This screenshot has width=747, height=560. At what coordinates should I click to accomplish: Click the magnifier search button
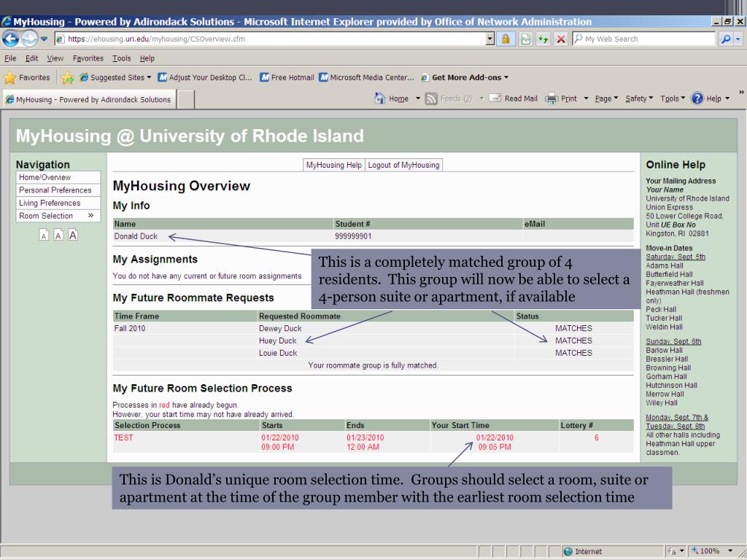726,39
